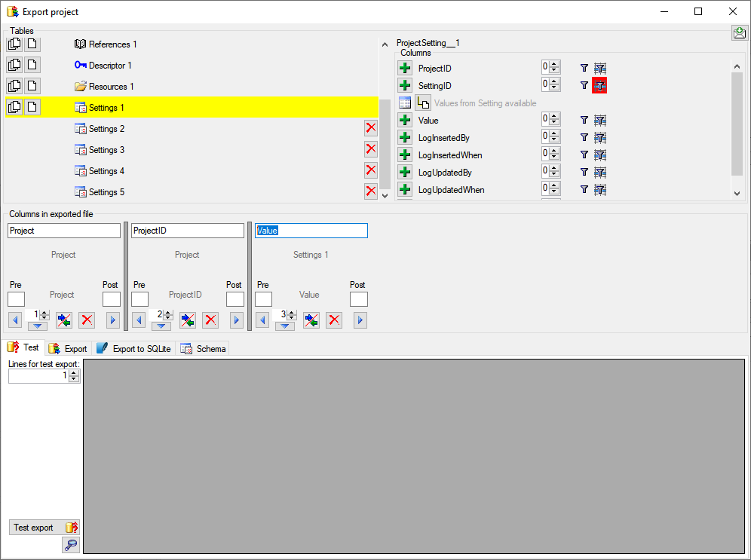Delete the ProjectID export column
This screenshot has height=560, width=751.
[210, 320]
